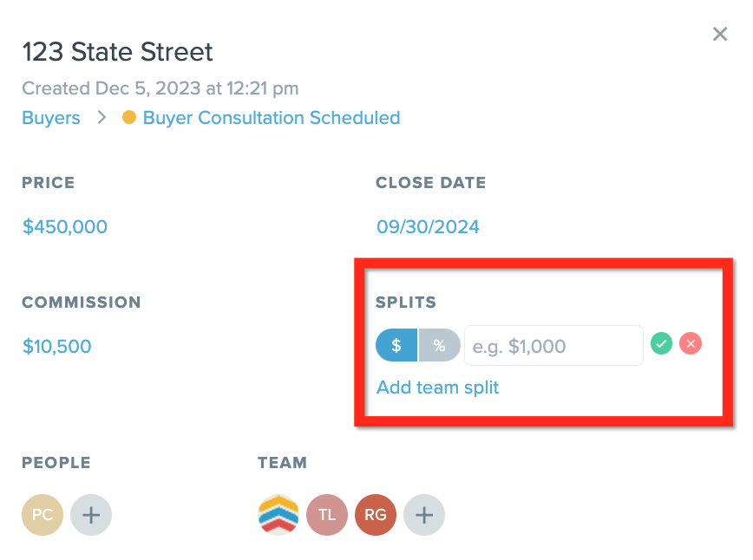The width and height of the screenshot is (753, 560).
Task: Edit the $450,000 price value
Action: coord(65,226)
